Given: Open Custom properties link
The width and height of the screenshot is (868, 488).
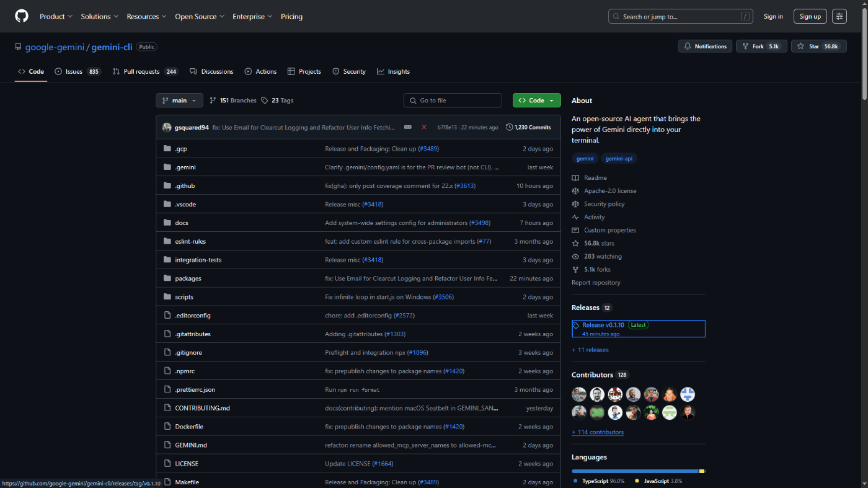Looking at the screenshot, I should (x=604, y=230).
